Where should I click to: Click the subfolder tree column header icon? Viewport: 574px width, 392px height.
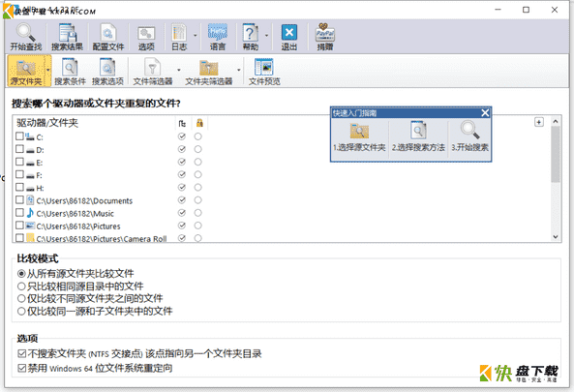pos(182,123)
